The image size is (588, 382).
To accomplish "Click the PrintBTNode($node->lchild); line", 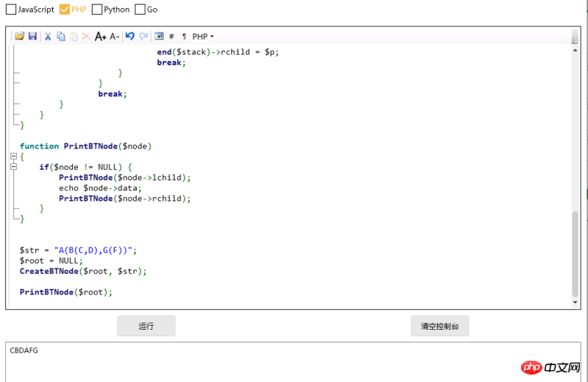I will (125, 177).
